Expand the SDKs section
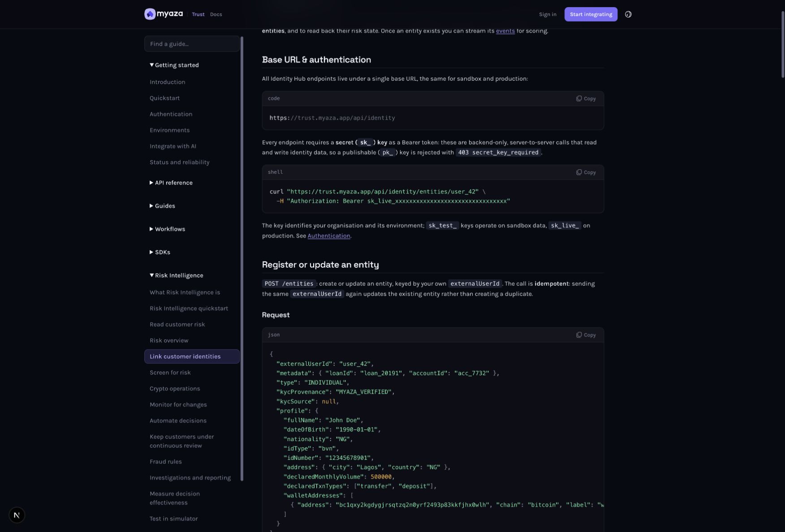Viewport: 785px width, 532px height. pyautogui.click(x=160, y=253)
